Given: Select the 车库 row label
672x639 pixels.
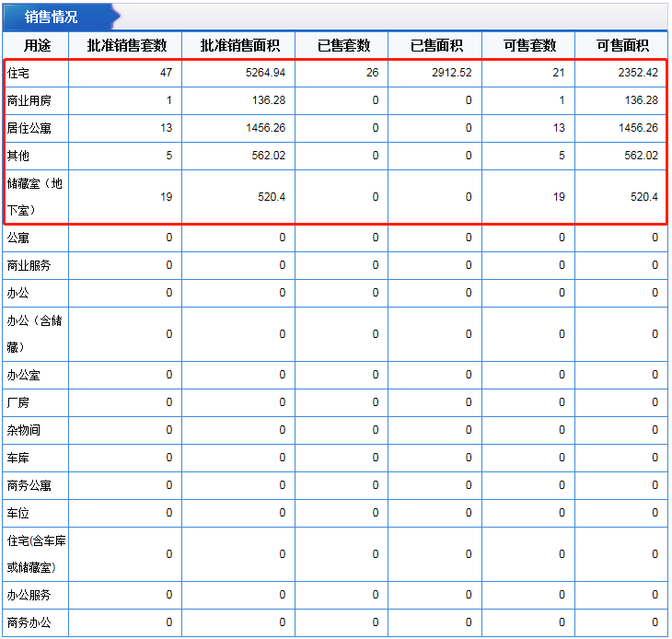Looking at the screenshot, I should tap(18, 458).
